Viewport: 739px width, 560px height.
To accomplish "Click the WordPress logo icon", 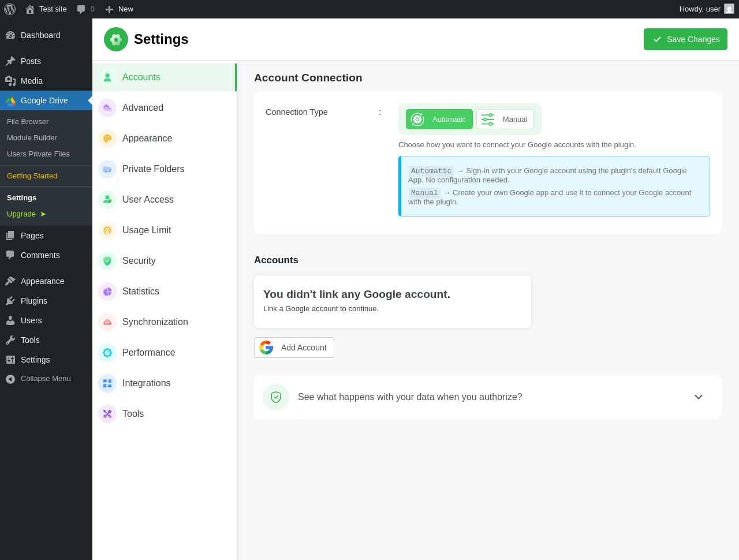I will 10,9.
